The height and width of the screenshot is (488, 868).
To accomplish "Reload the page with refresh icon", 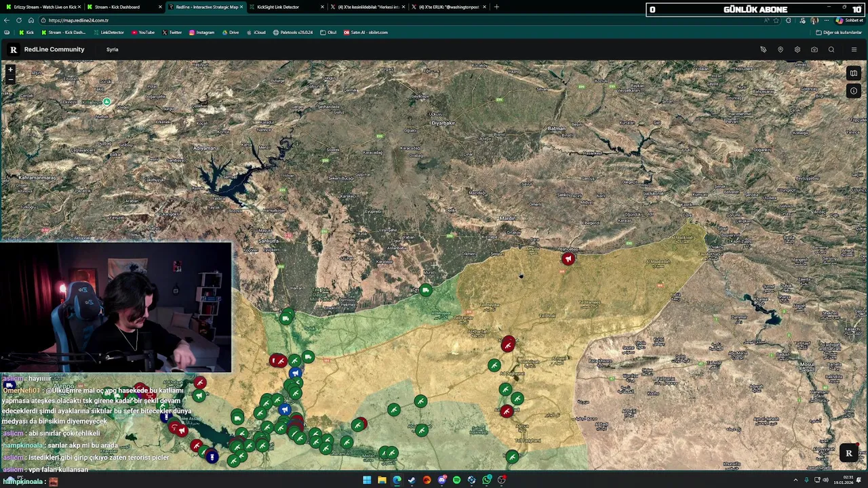I will [19, 20].
